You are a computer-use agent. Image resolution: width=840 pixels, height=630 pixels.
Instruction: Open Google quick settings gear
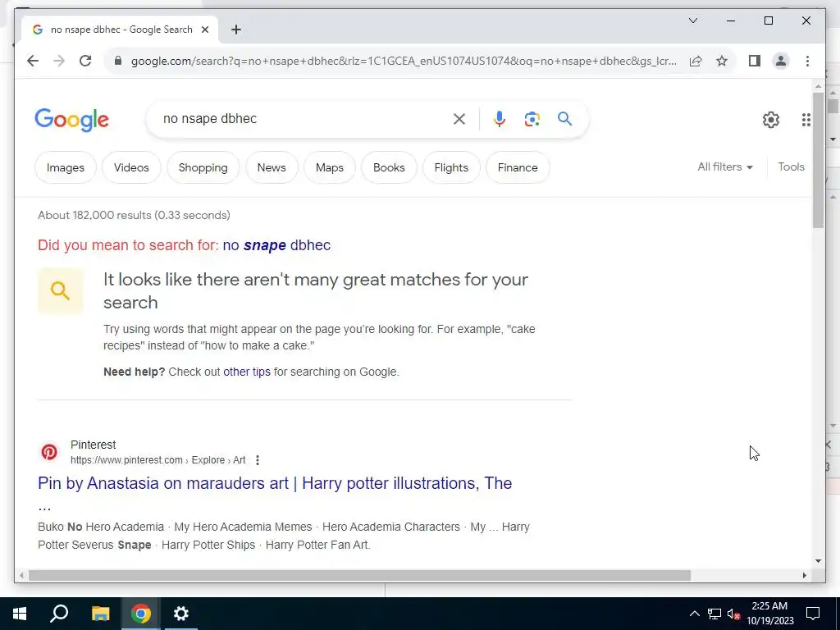771,120
